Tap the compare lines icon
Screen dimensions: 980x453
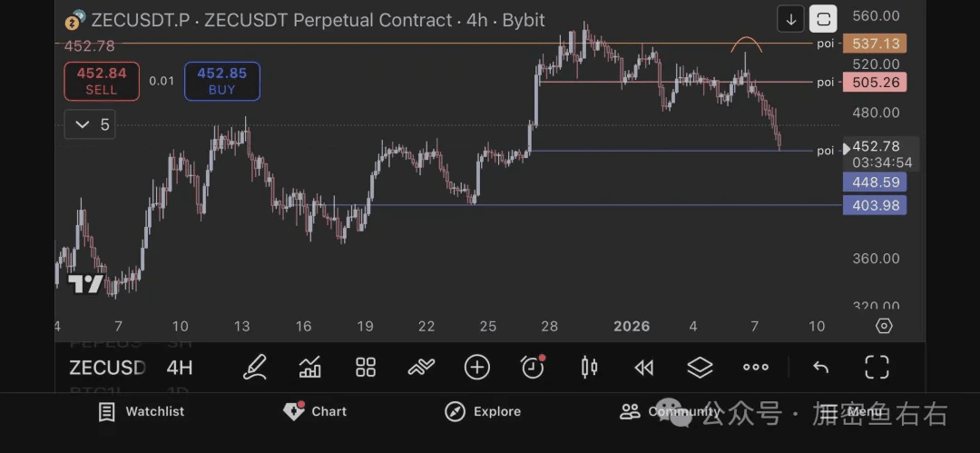click(421, 368)
